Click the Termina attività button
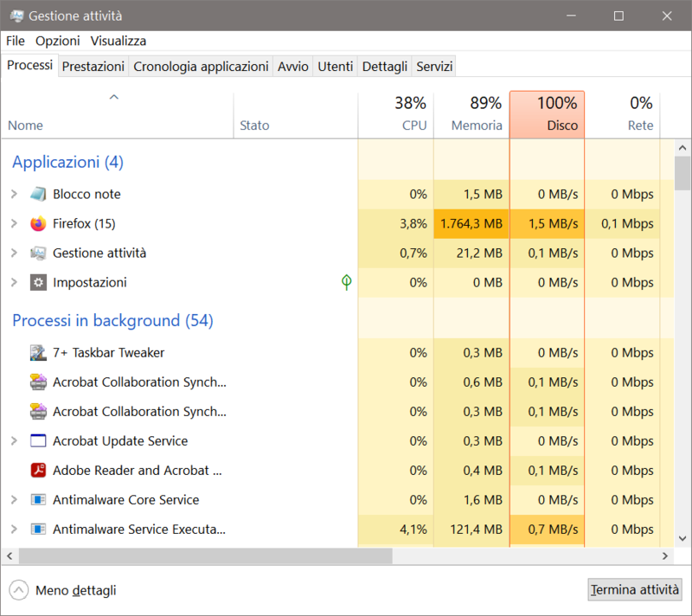 click(x=635, y=589)
